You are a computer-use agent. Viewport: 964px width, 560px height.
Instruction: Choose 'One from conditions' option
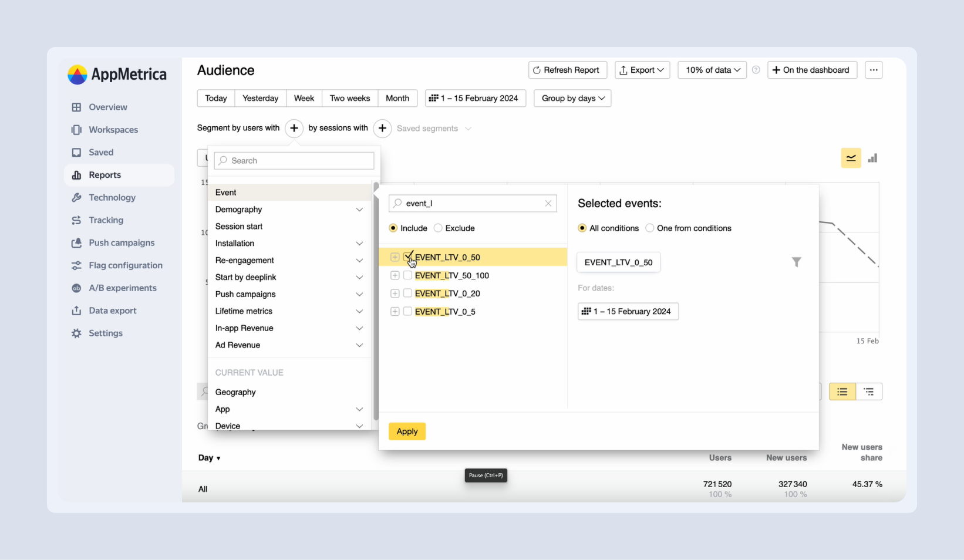pos(650,228)
